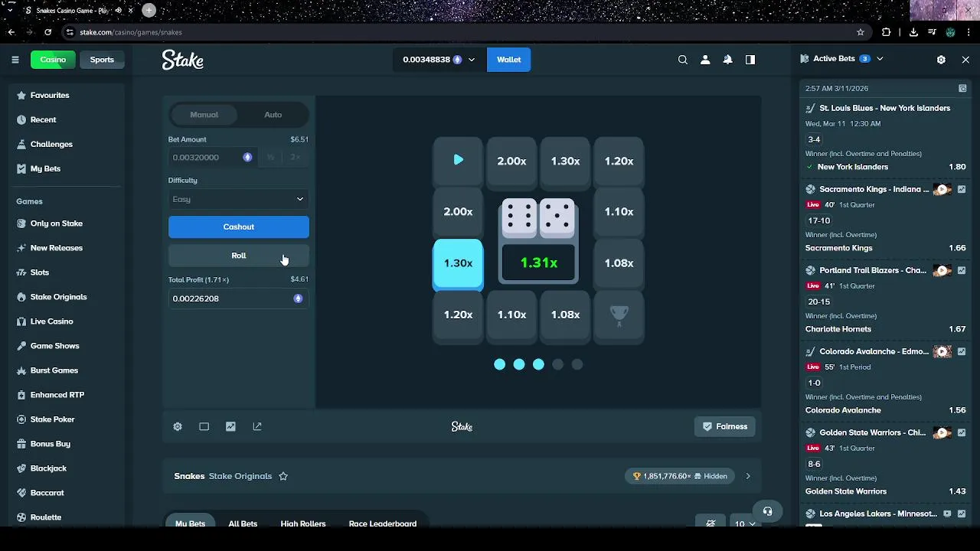Expand the wallet currency balance dropdown

point(472,60)
